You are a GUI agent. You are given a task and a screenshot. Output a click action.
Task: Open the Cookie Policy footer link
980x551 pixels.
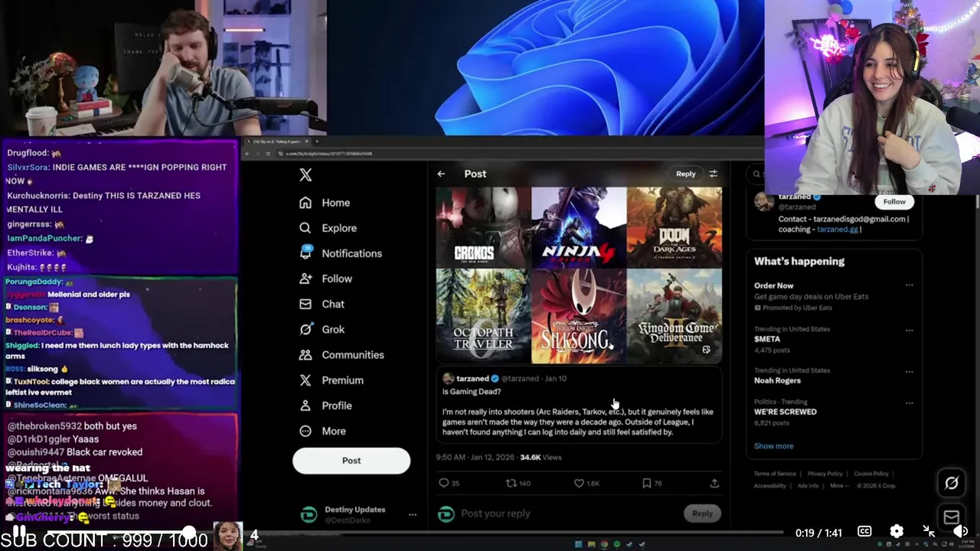click(871, 474)
